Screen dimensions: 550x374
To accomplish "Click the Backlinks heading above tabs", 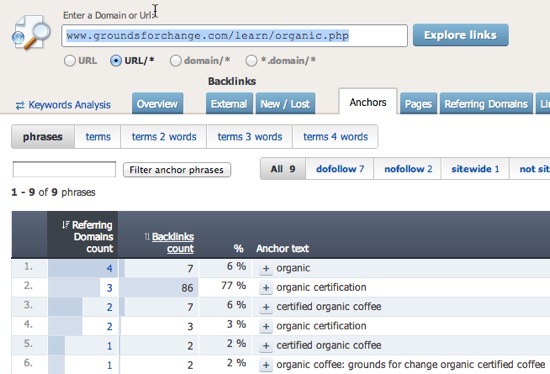I will pyautogui.click(x=232, y=81).
